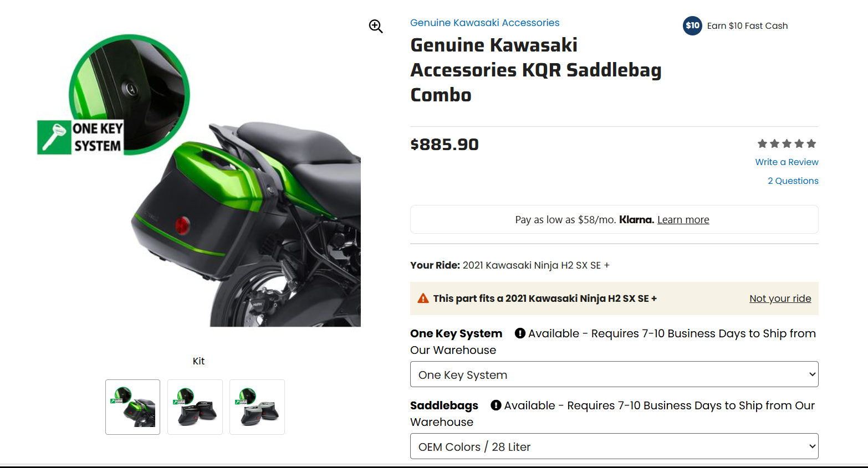868x468 pixels.
Task: Select the second black saddlebags thumbnail
Action: 195,407
